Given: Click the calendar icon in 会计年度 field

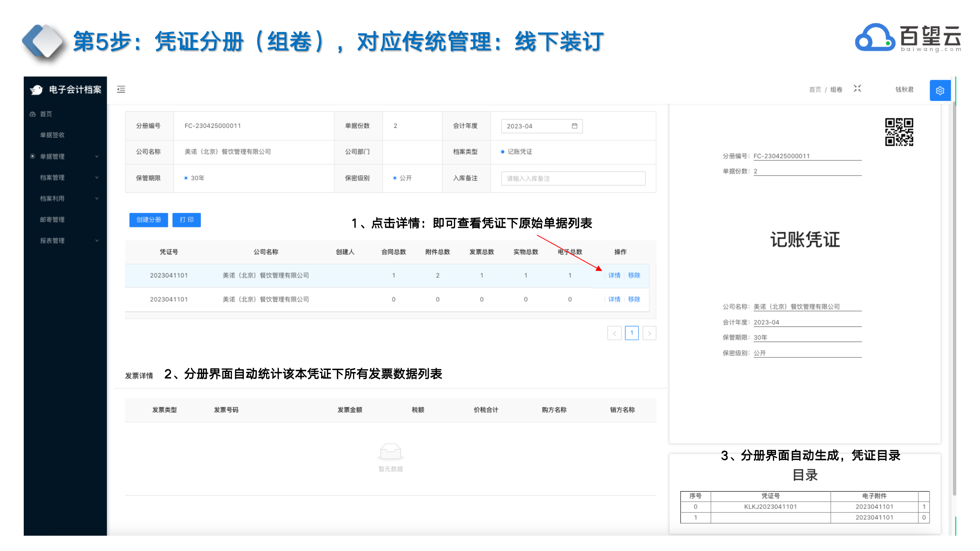Looking at the screenshot, I should pyautogui.click(x=574, y=126).
